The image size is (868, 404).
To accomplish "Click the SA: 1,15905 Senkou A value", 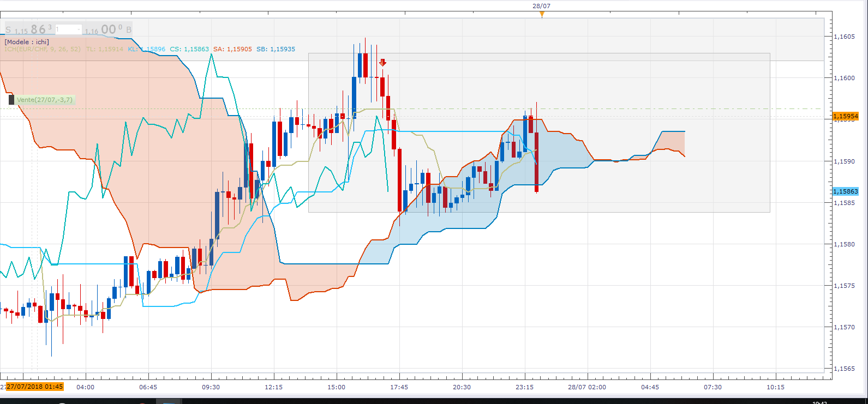I will [x=232, y=49].
